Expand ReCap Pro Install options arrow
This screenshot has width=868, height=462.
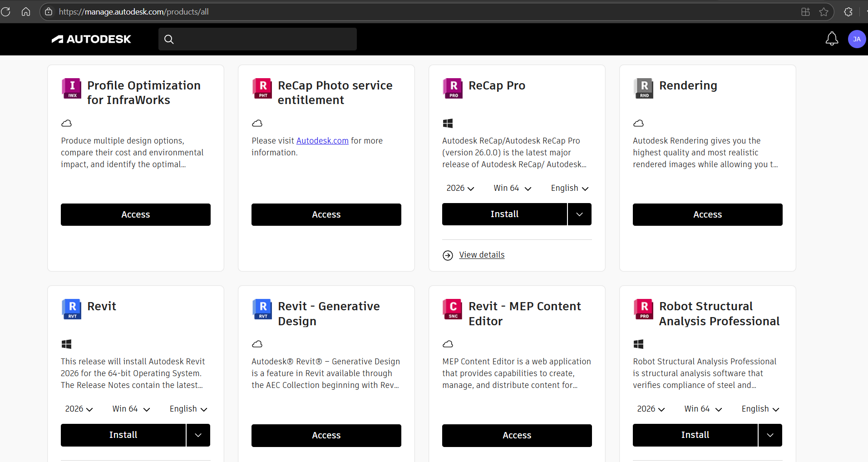click(x=579, y=214)
